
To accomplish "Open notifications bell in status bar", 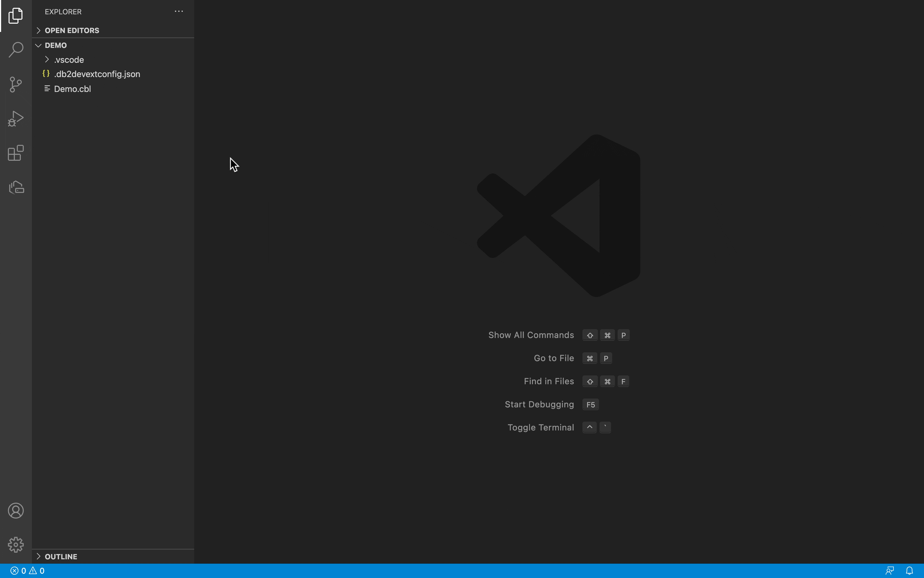I will [x=909, y=571].
